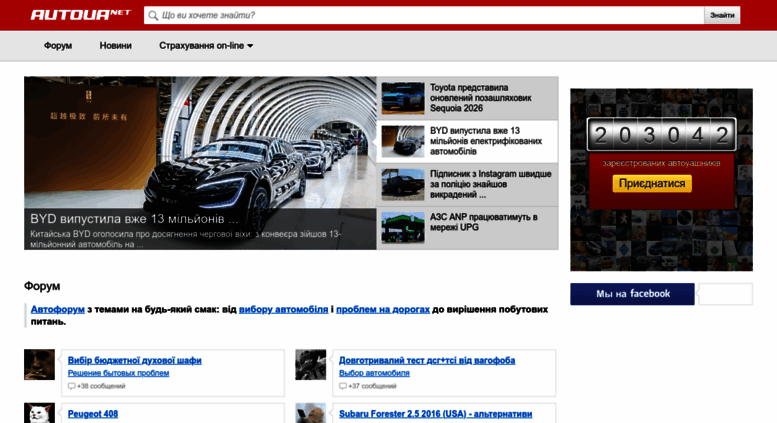This screenshot has height=423, width=777.
Task: Click the cat avatar beside Peugeot 408
Action: tap(39, 413)
